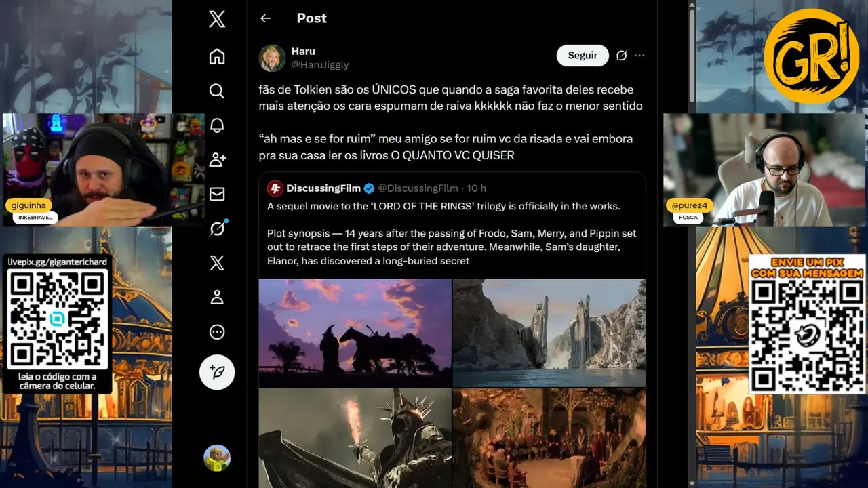Open Profile person icon
Screen dimensions: 868x488
(217, 298)
